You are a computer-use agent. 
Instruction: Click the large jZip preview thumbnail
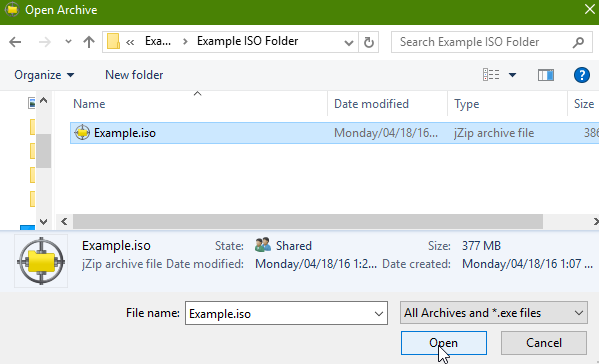click(x=41, y=261)
